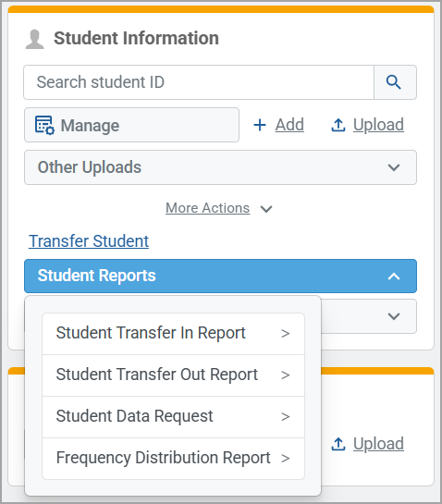
Task: Expand the dropdown below Student Reports
Action: (x=369, y=316)
